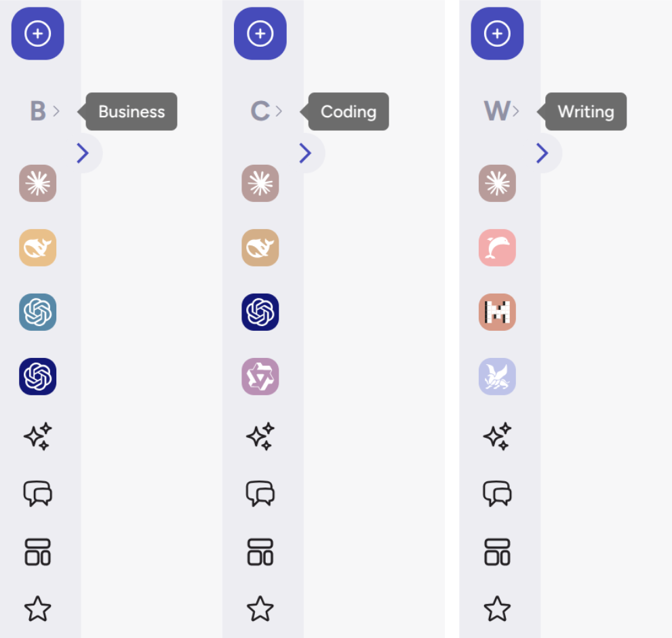This screenshot has width=672, height=638.
Task: Open the Writing workspace switcher labeled W
Action: point(501,111)
